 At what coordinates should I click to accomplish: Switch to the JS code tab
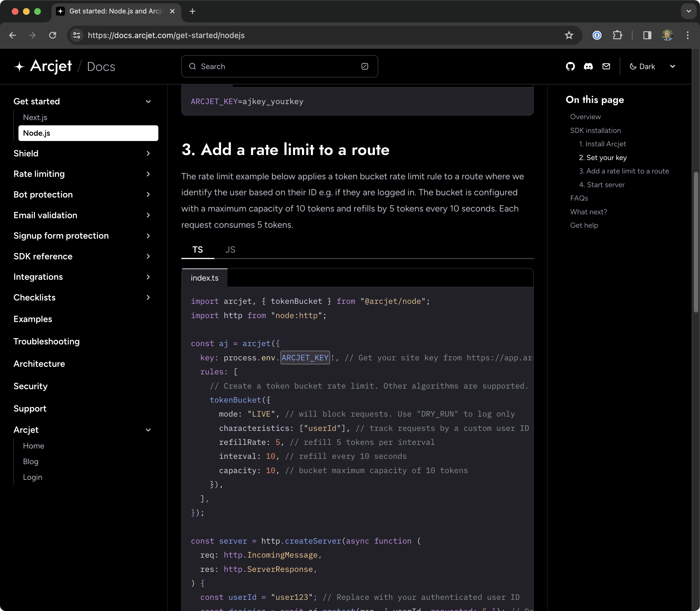click(x=230, y=250)
